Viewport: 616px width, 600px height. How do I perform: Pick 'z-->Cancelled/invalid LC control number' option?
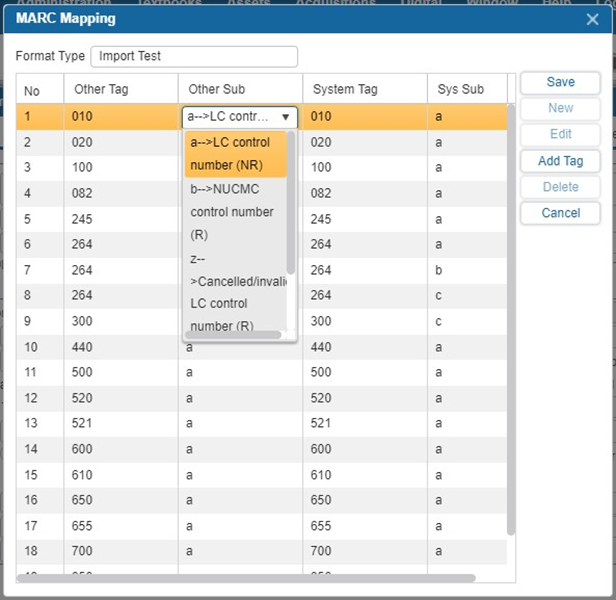click(235, 292)
